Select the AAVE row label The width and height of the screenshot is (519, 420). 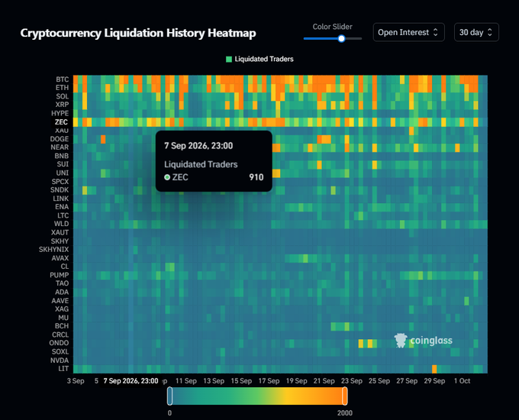click(x=60, y=301)
